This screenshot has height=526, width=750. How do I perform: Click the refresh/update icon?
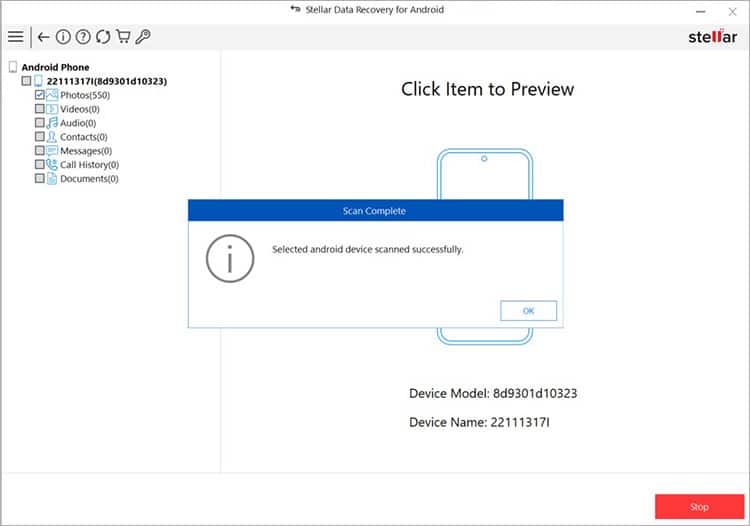[x=103, y=37]
